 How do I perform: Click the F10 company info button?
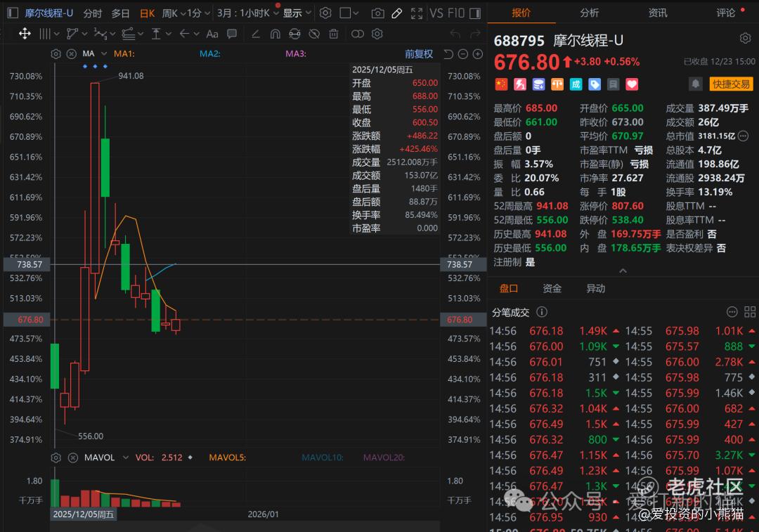455,13
